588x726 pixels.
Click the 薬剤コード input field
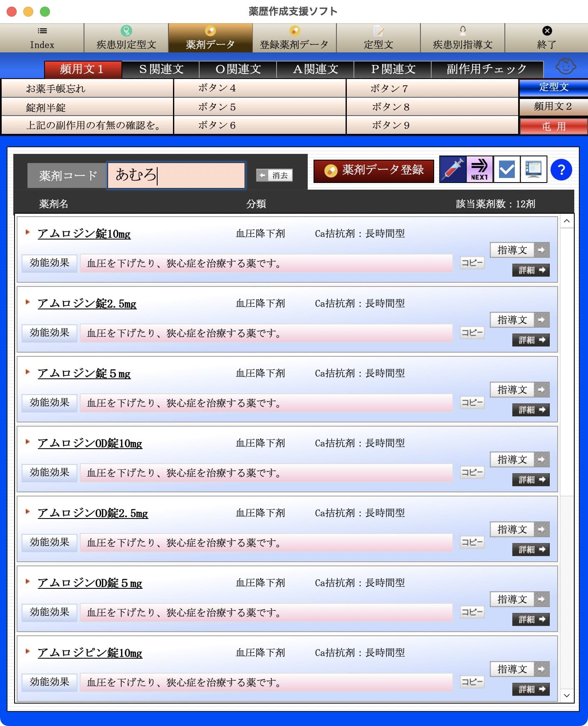pos(176,175)
